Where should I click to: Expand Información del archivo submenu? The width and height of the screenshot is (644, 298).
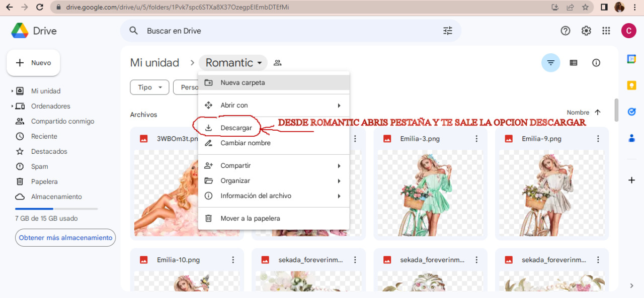(339, 196)
